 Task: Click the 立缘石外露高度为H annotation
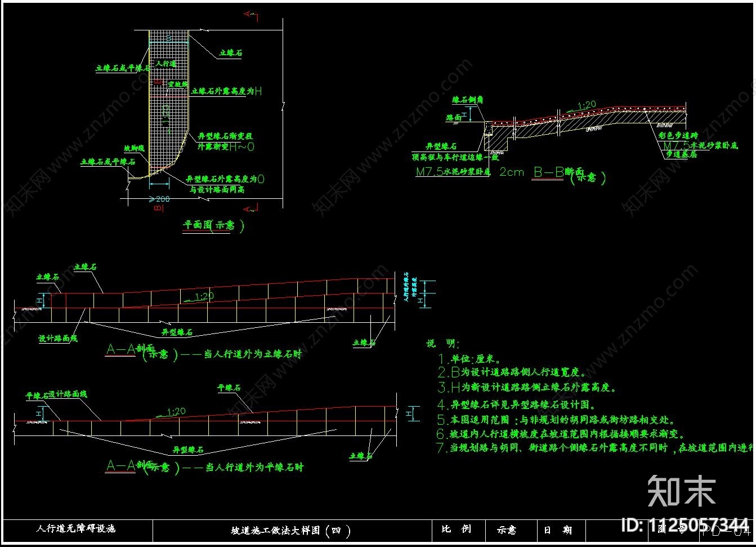point(226,91)
